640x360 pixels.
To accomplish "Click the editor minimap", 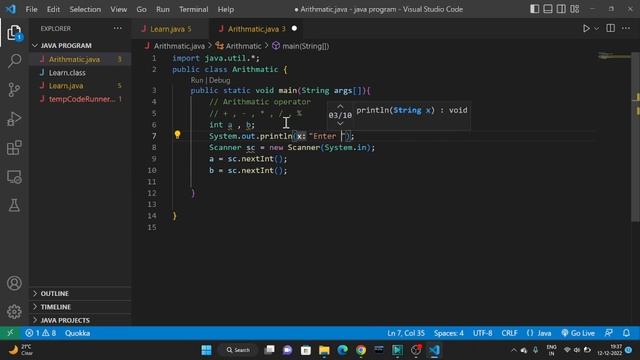I will 614,57.
